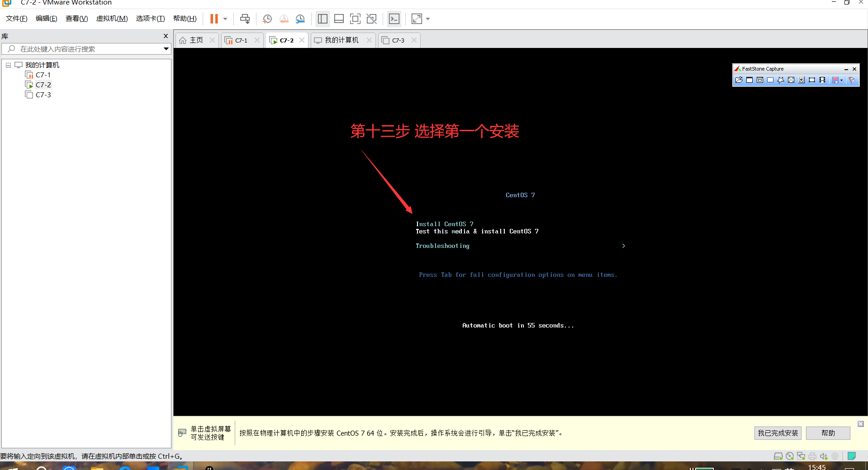The height and width of the screenshot is (470, 868).
Task: Open the 选项卡(T) menu
Action: (151, 19)
